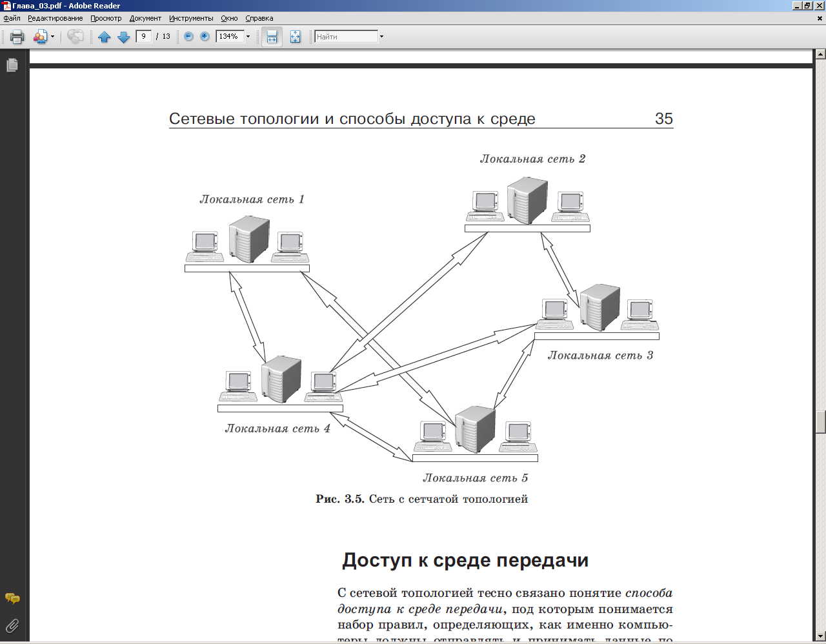The height and width of the screenshot is (644, 826).
Task: Go to previous page with the up arrow
Action: coord(105,37)
